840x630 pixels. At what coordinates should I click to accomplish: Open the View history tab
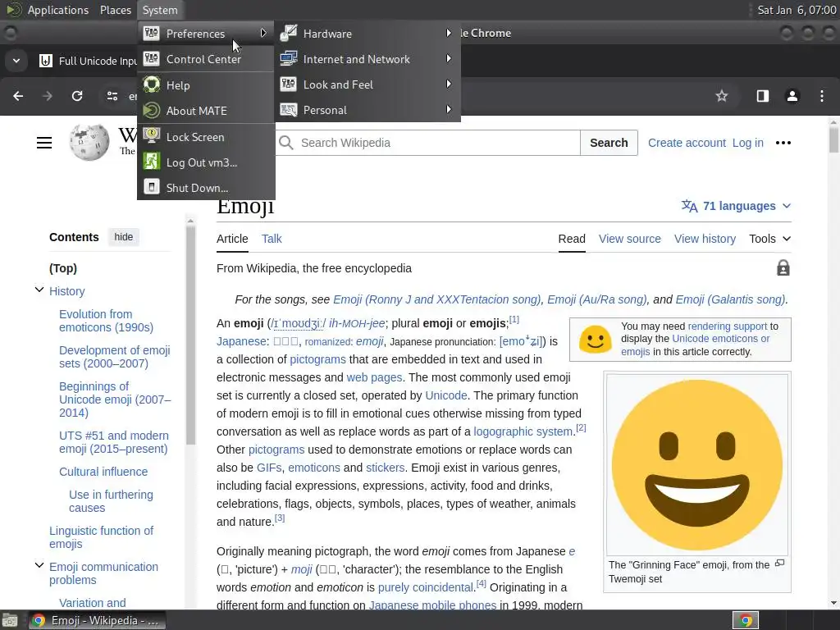(705, 239)
